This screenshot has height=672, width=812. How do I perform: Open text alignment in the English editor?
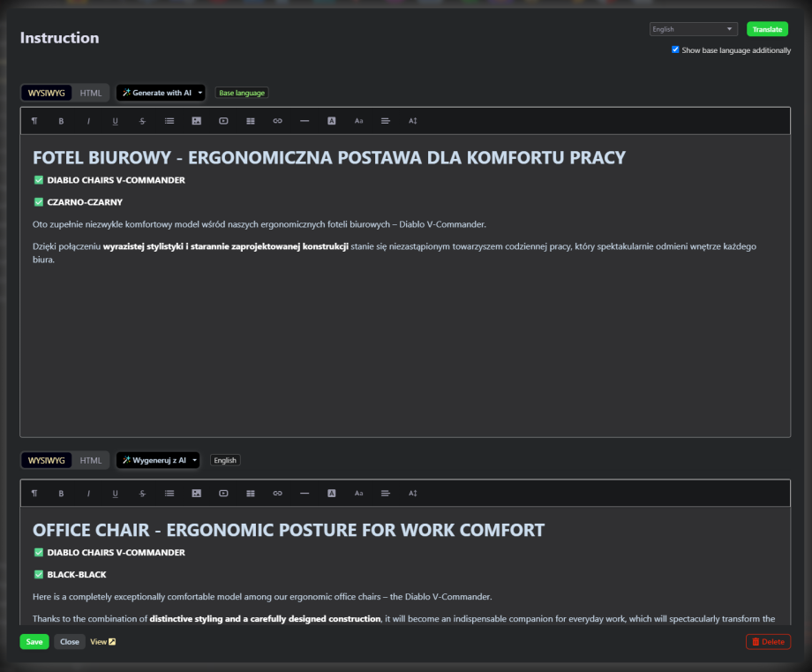pyautogui.click(x=386, y=494)
